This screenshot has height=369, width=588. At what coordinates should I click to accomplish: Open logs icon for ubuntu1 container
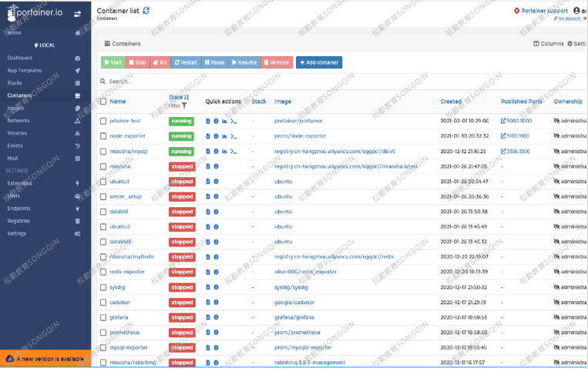click(208, 182)
